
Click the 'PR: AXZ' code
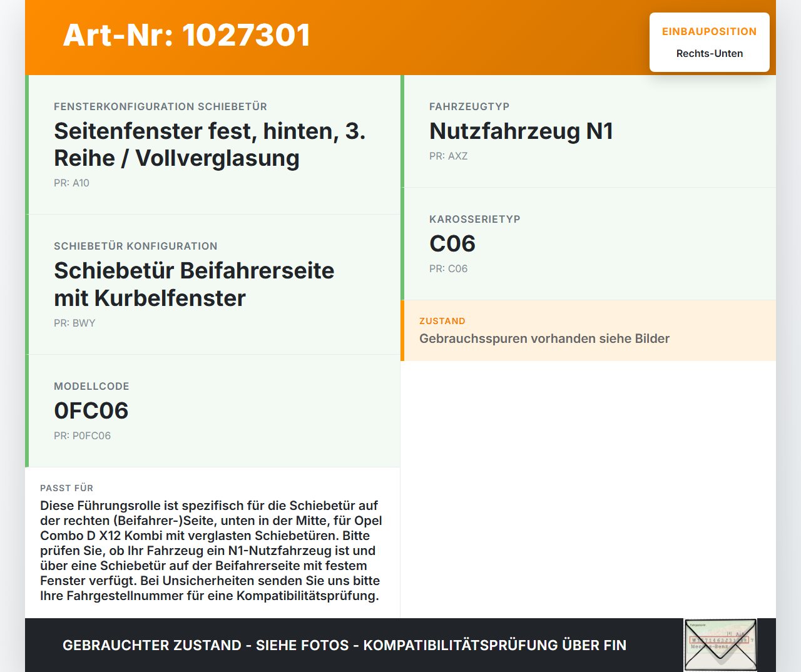point(448,156)
